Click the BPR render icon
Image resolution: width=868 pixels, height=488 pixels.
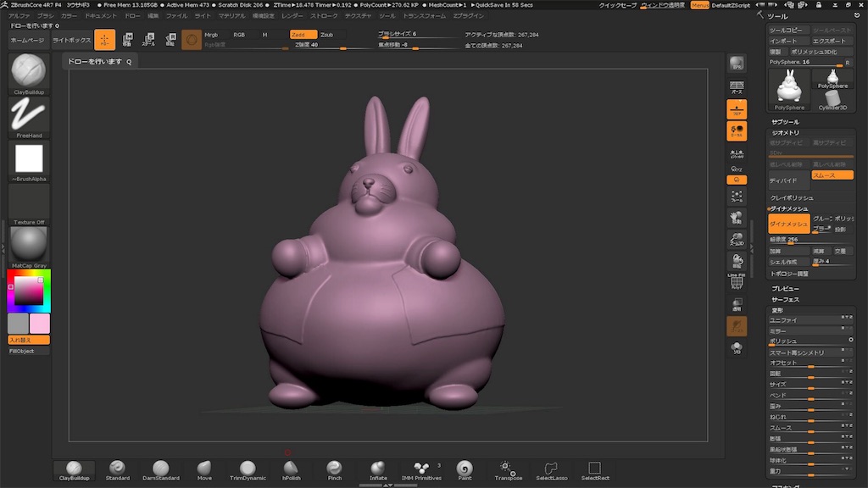coord(737,64)
